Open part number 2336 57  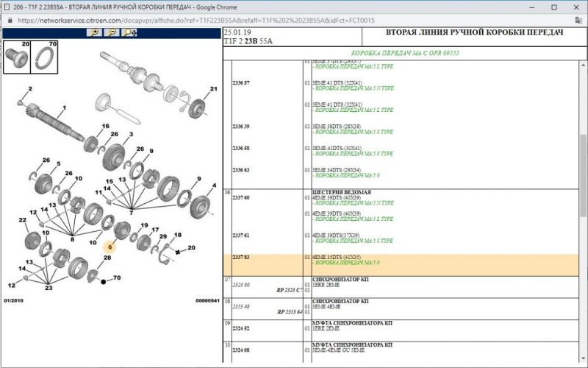[x=241, y=83]
